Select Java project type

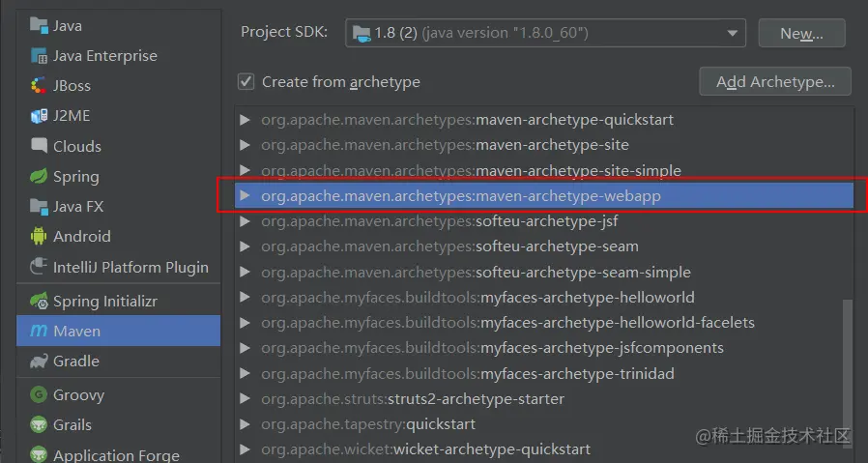119,25
